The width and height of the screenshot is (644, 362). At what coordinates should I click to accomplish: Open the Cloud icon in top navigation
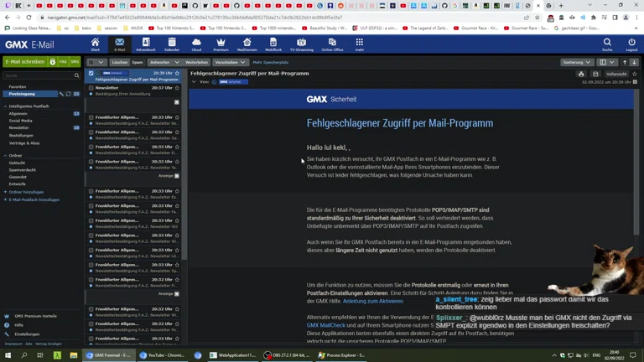click(196, 44)
